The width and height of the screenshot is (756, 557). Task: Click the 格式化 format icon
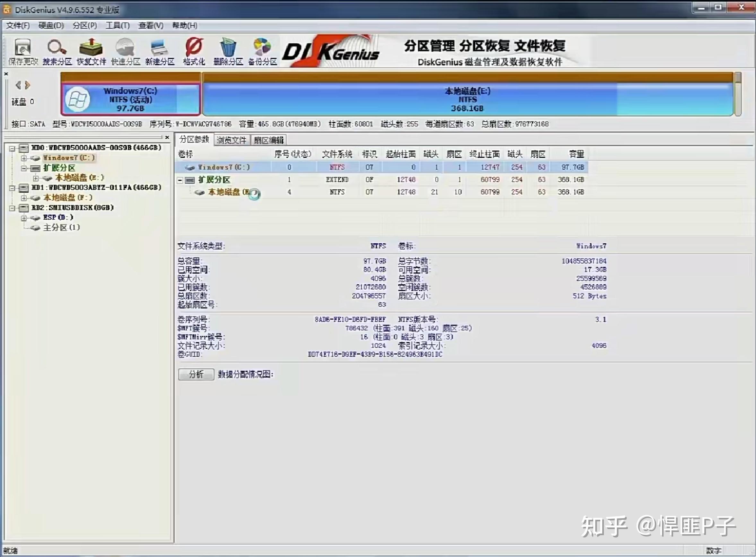click(194, 52)
